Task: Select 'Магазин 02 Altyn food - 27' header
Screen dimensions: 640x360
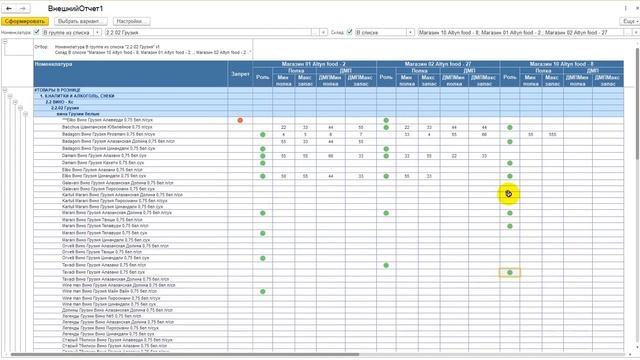Action: click(x=438, y=64)
